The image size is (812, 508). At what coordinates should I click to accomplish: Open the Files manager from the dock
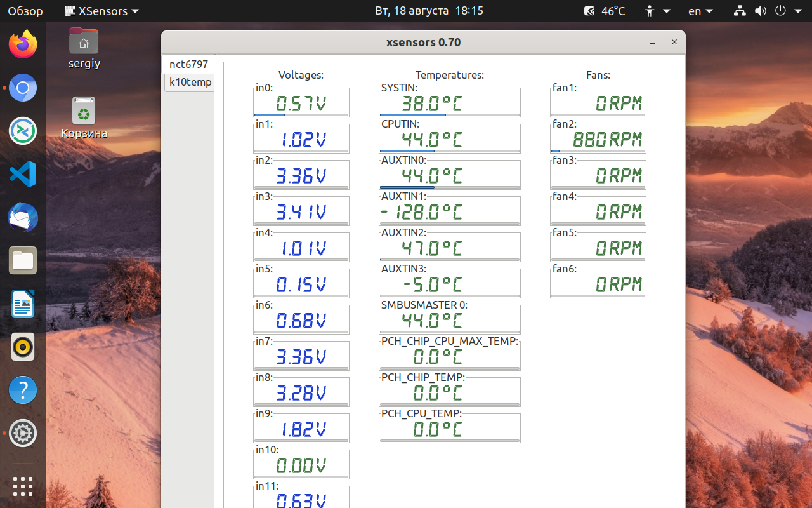tap(23, 260)
